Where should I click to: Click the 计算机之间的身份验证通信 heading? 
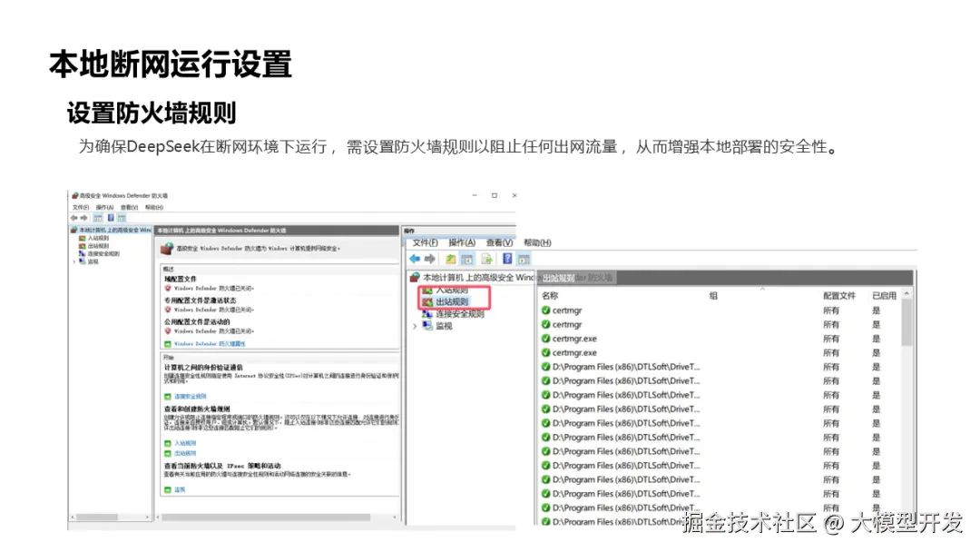tap(203, 368)
